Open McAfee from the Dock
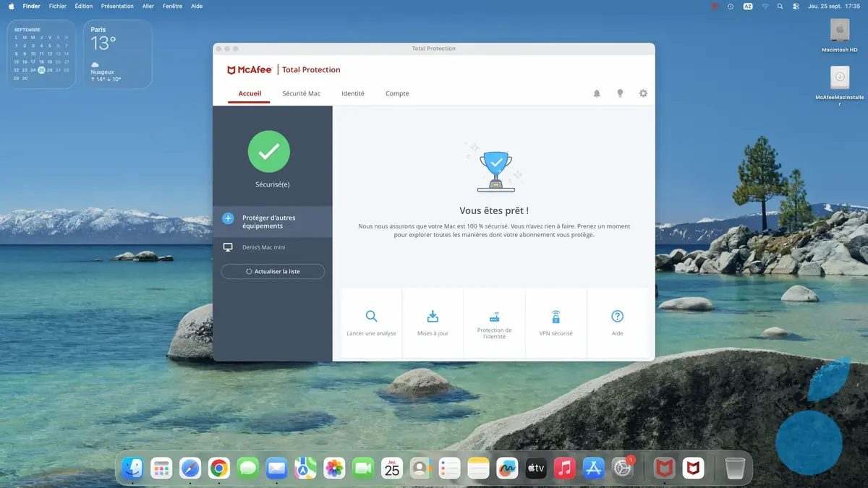This screenshot has width=868, height=488. click(x=664, y=468)
